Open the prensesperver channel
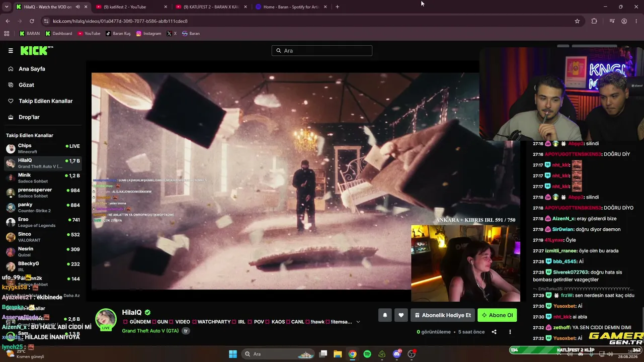 coord(43,193)
